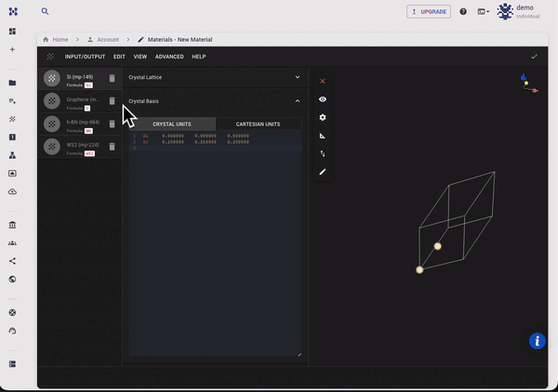Select h-BN (mp-984) material in list
The width and height of the screenshot is (558, 392).
click(x=79, y=124)
